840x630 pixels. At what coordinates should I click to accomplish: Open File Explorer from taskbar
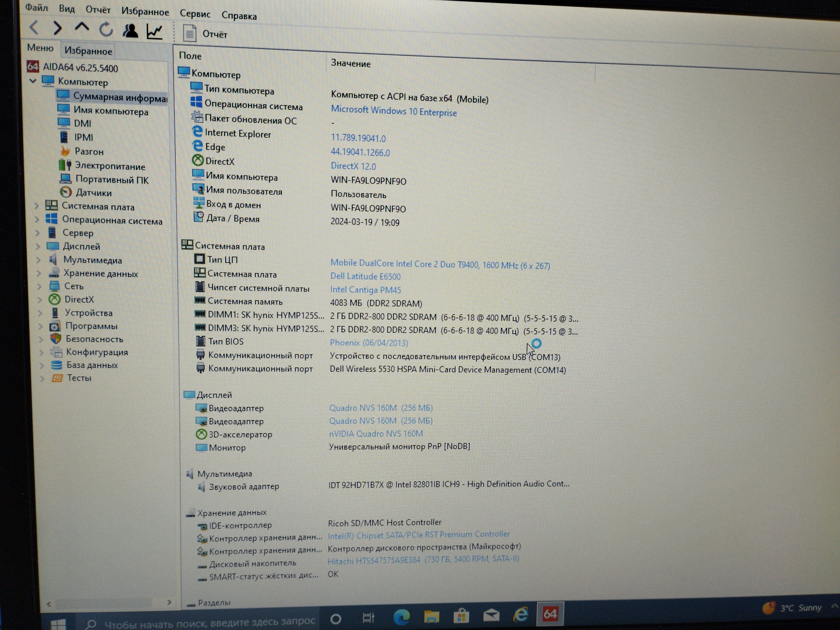[431, 616]
